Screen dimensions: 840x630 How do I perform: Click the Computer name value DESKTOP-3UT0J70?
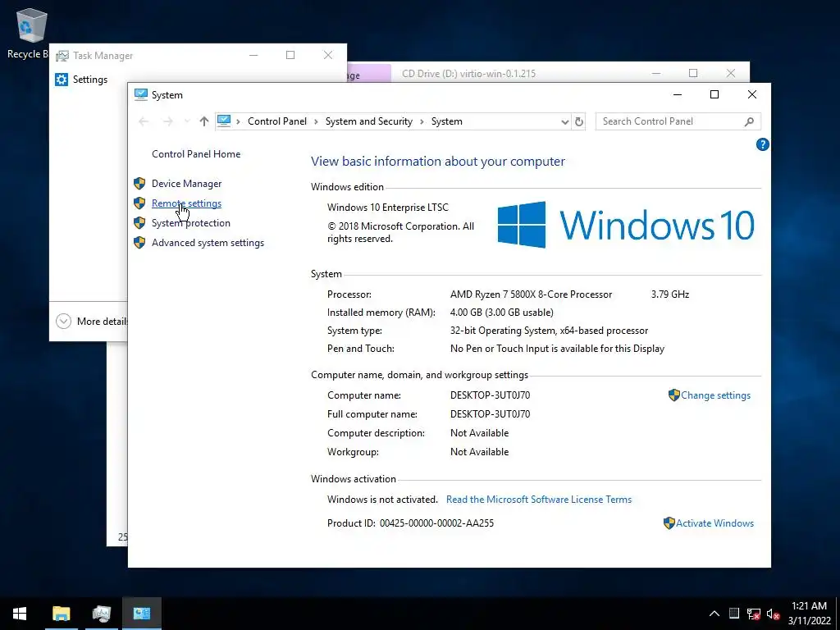(491, 396)
